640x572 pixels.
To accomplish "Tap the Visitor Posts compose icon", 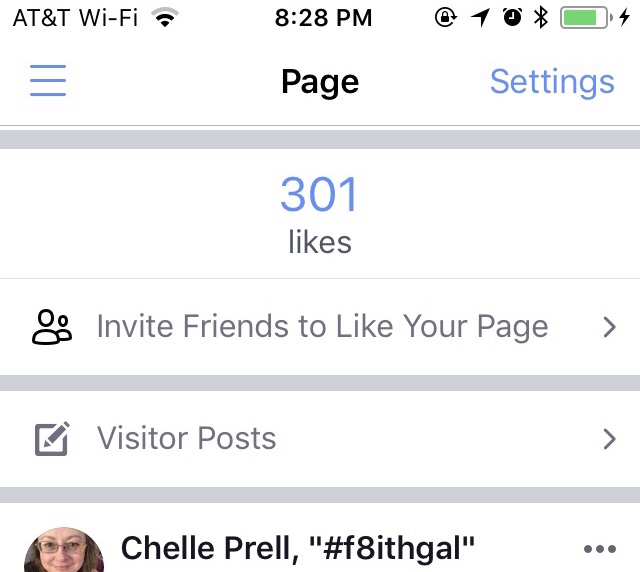I will coord(52,439).
